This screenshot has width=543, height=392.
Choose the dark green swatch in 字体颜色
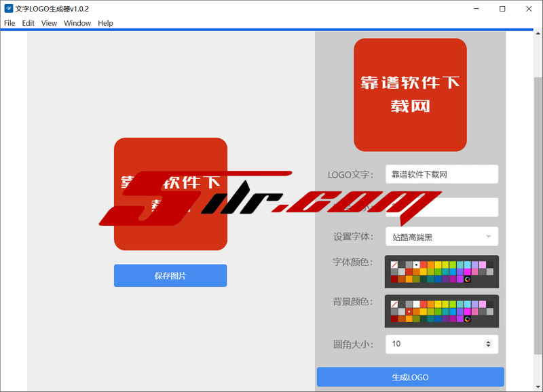click(424, 279)
